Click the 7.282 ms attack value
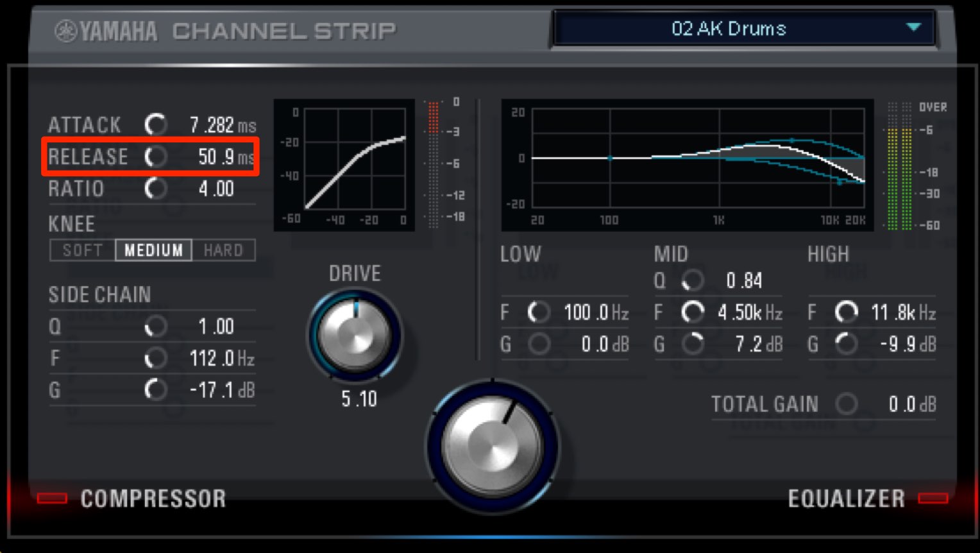 pos(223,125)
